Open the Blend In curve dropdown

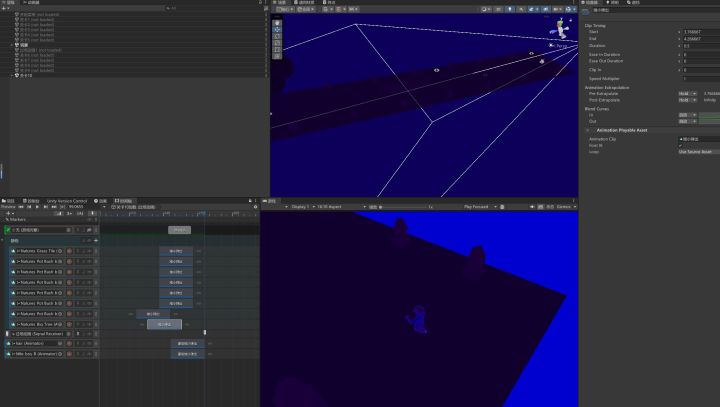(x=688, y=115)
